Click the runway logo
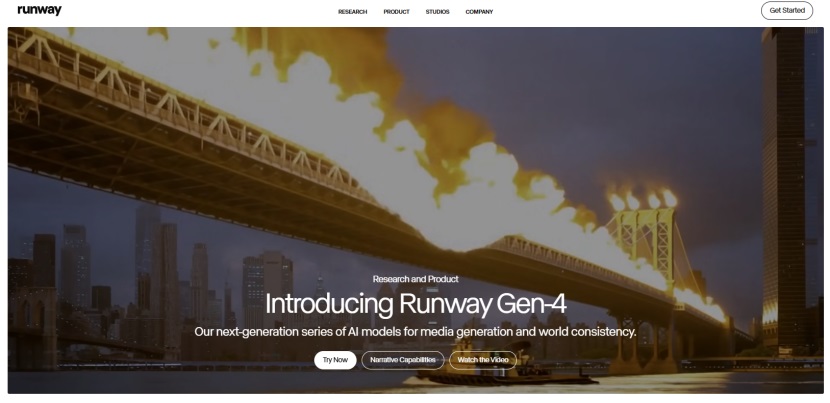830x403 pixels. tap(39, 10)
